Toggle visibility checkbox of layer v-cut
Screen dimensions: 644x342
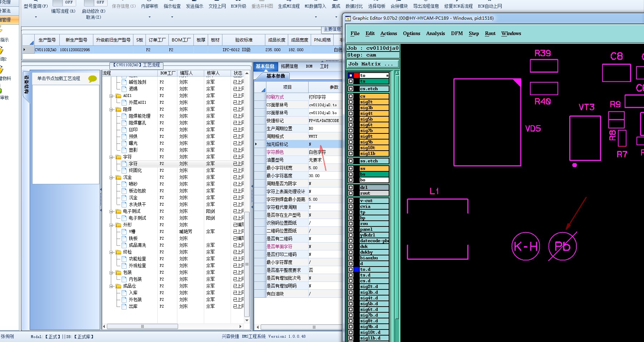click(x=351, y=201)
